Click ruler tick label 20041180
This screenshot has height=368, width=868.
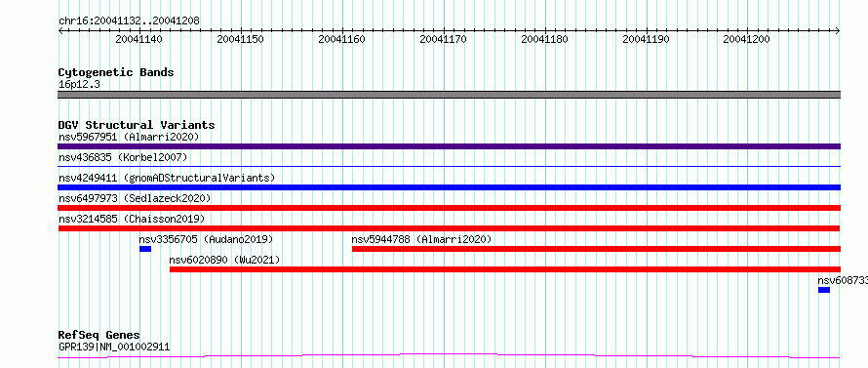pos(545,39)
